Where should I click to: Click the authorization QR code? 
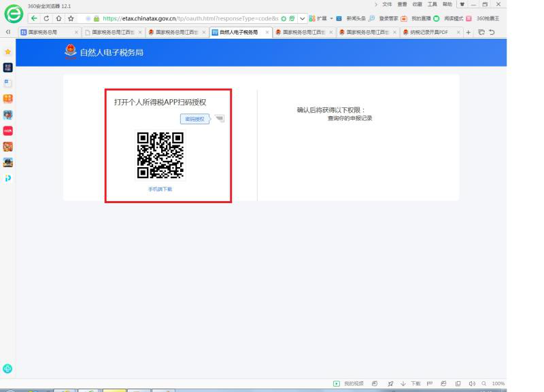click(160, 156)
